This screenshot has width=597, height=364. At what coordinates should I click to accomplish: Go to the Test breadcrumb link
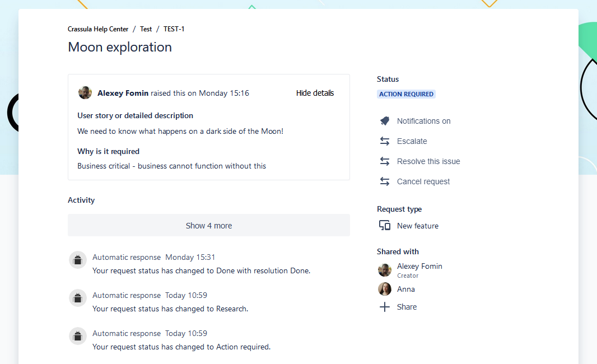click(146, 29)
